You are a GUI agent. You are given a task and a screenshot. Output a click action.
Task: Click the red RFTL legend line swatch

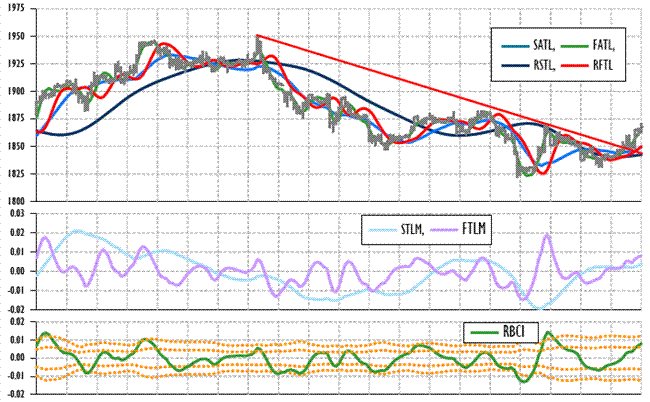click(575, 66)
